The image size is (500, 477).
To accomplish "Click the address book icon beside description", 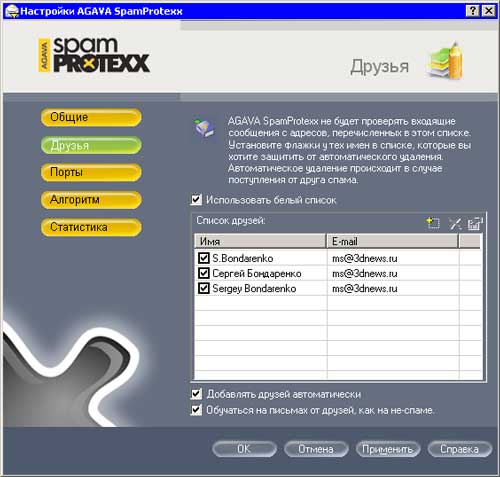I will [204, 128].
